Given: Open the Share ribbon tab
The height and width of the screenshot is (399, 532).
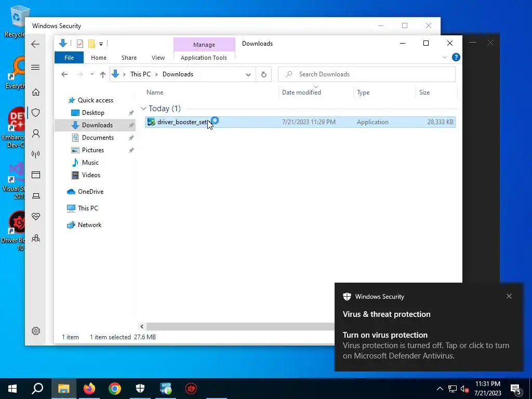Looking at the screenshot, I should (x=129, y=58).
